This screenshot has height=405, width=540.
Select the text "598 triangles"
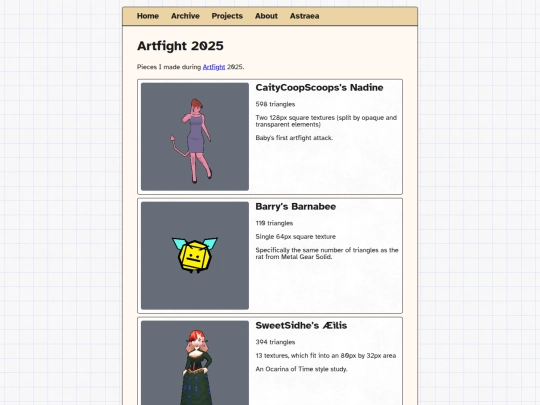(275, 104)
